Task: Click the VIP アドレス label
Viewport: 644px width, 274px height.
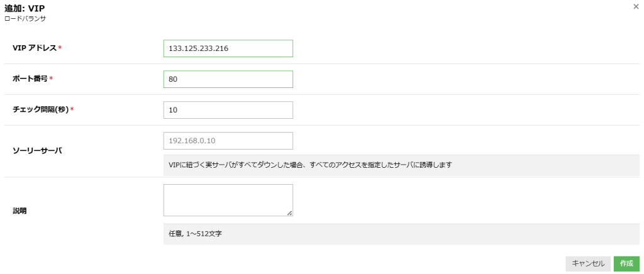Action: [35, 48]
